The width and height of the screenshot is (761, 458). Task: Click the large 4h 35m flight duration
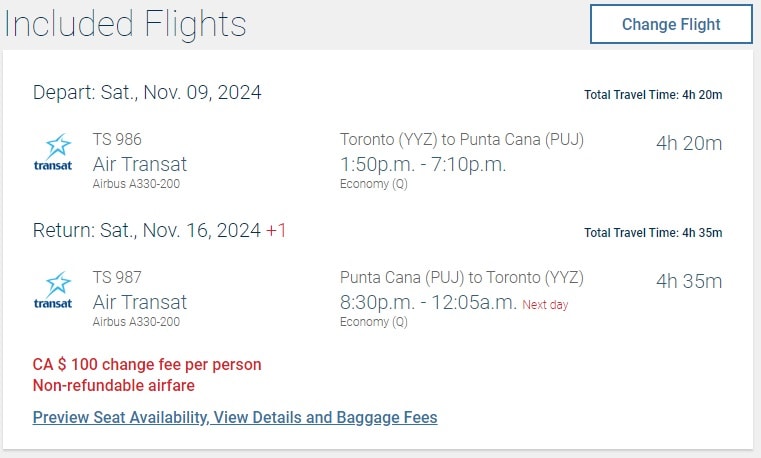click(x=688, y=282)
